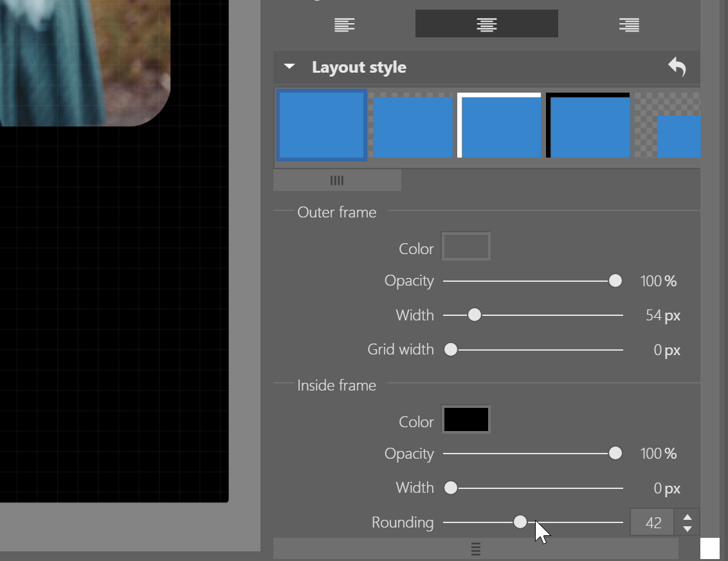Select left text alignment icon
Screen dimensions: 728x561
click(x=344, y=24)
